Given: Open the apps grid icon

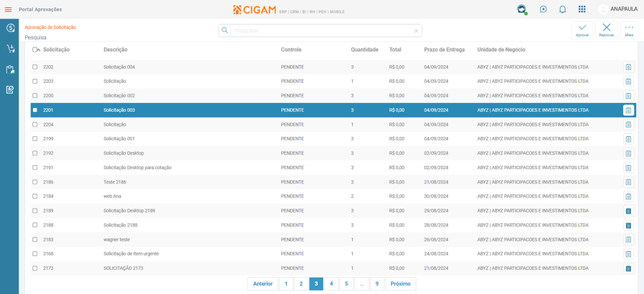Looking at the screenshot, I should pos(582,10).
